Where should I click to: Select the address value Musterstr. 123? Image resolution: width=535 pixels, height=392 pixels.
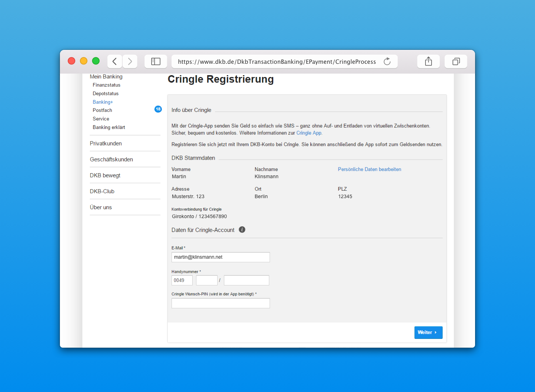(188, 196)
